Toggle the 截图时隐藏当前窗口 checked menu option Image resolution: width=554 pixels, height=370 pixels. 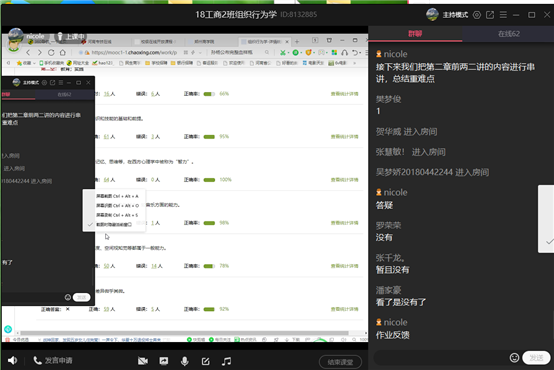click(x=114, y=224)
